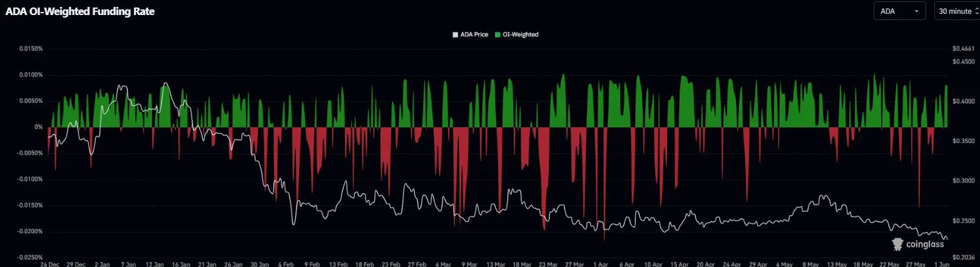Screen dimensions: 980x267
Task: Click the 0.0050% left axis label
Action: (31, 101)
